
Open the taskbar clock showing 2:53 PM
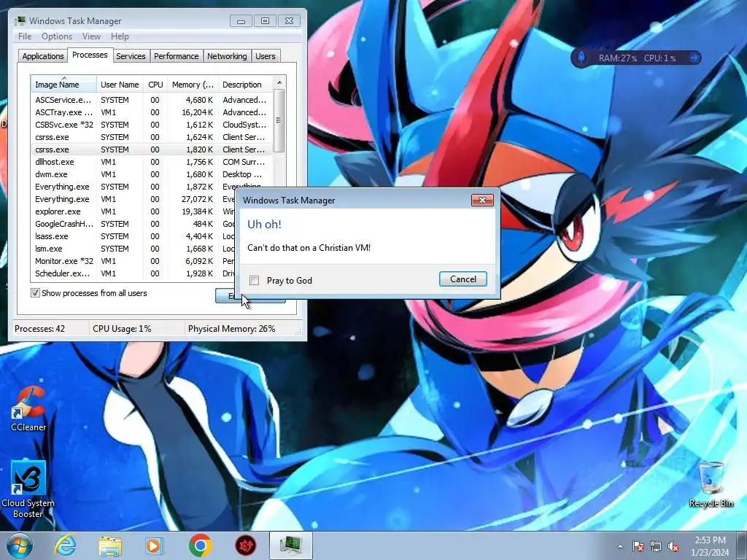pos(710,546)
